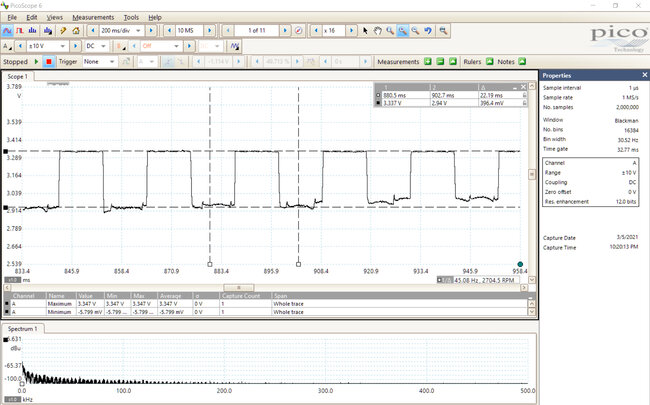Open the Measurements menu

[x=93, y=17]
